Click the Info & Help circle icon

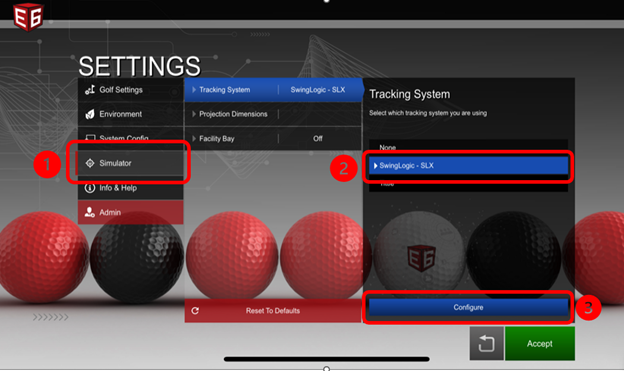coord(90,187)
